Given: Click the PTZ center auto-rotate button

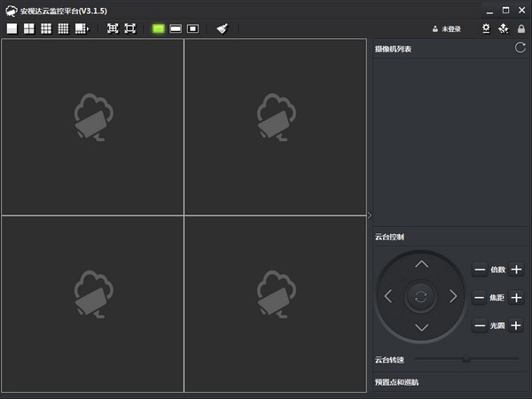Looking at the screenshot, I should click(x=420, y=297).
